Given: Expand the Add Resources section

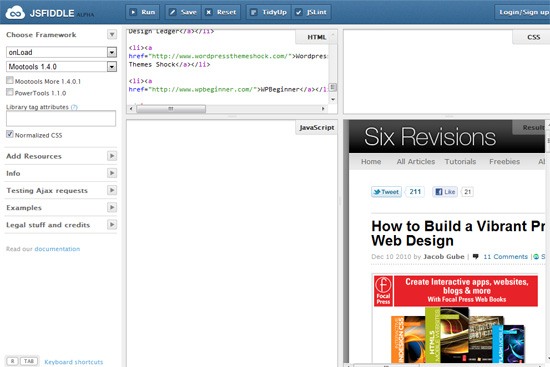Looking at the screenshot, I should 112,156.
